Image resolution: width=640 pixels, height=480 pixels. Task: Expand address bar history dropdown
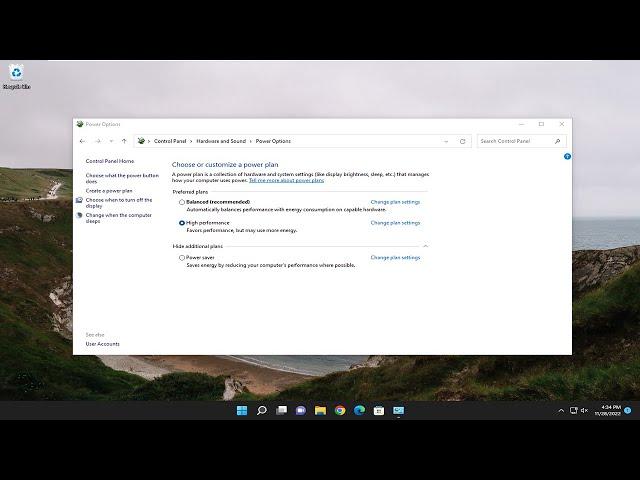tap(446, 141)
